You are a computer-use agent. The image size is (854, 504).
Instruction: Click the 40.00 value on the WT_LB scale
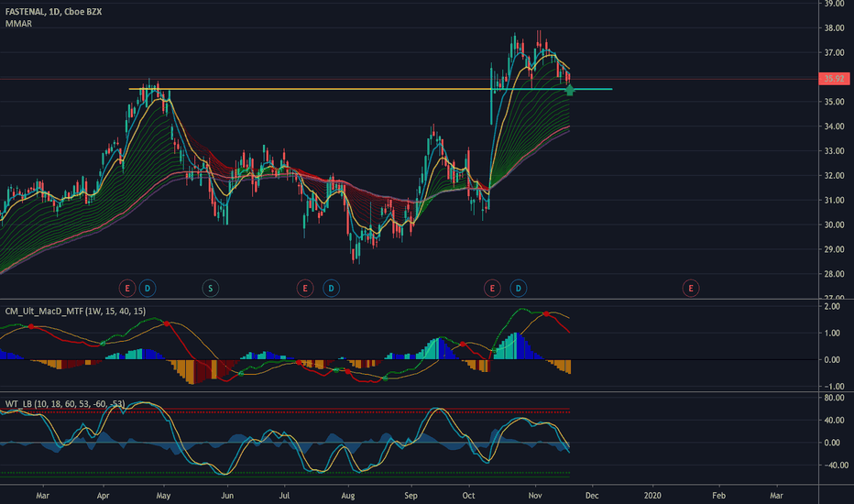click(x=834, y=420)
